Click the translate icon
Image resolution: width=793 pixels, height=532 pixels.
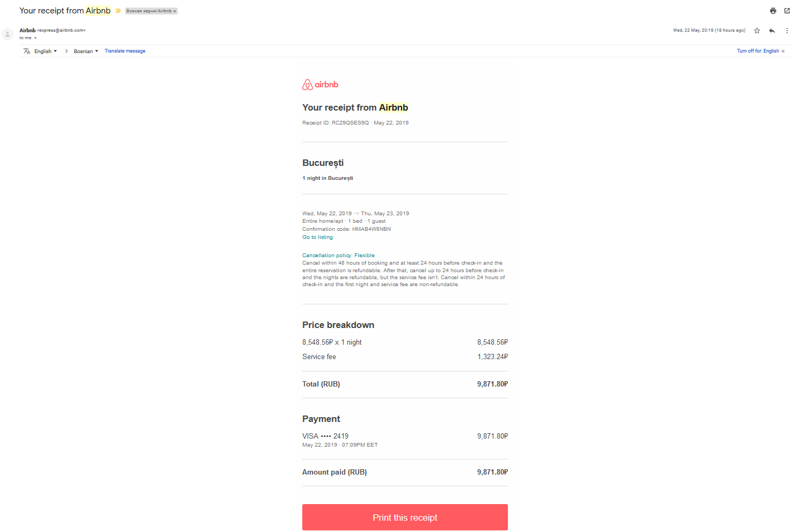[27, 51]
